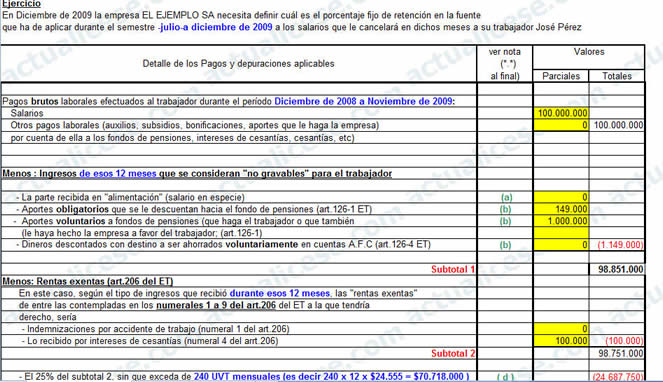Click the 'Diciembre de 2008 a Noviembre de 2009' text
663x382 pixels.
click(x=363, y=101)
